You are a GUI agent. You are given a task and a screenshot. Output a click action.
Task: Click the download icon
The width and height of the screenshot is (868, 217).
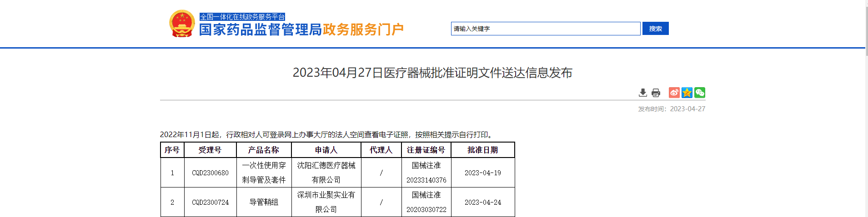642,93
